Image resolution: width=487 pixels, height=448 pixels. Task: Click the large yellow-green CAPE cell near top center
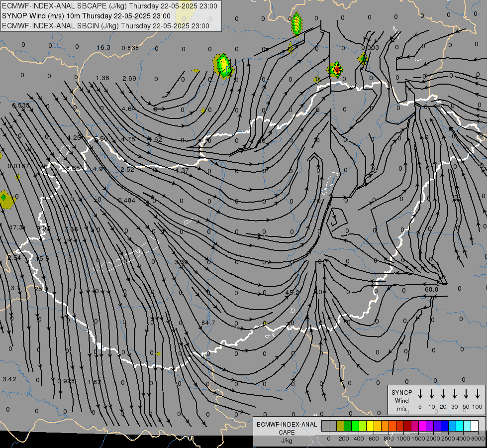click(223, 66)
